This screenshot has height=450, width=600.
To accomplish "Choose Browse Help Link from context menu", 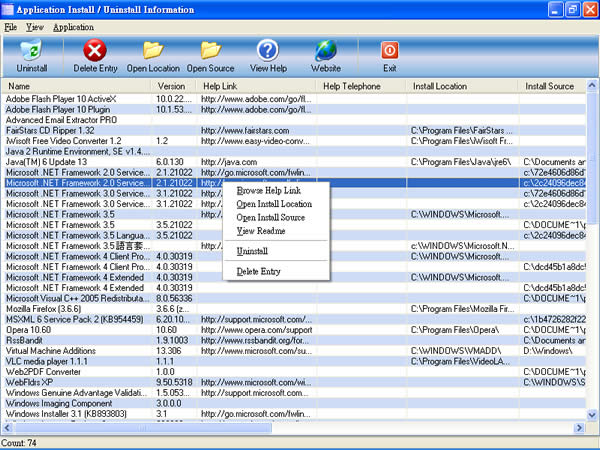I will 269,190.
